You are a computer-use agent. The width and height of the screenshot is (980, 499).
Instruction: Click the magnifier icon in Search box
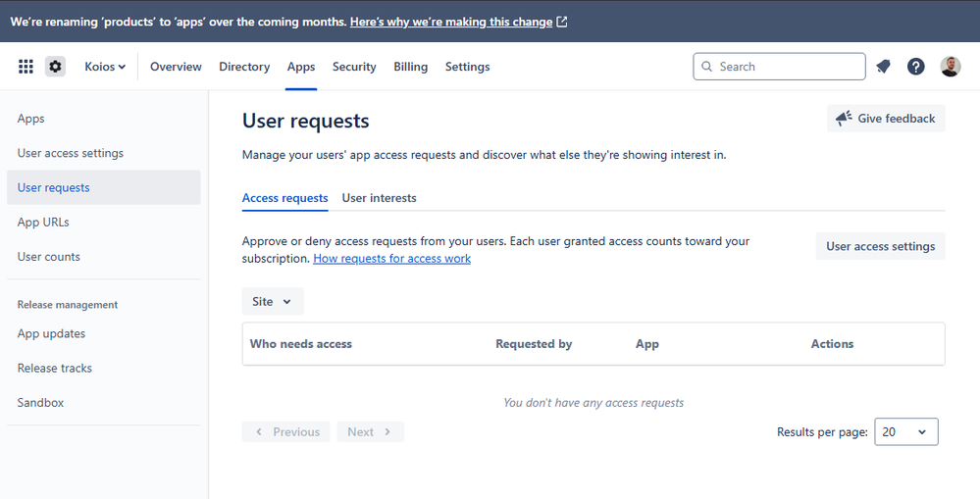707,67
